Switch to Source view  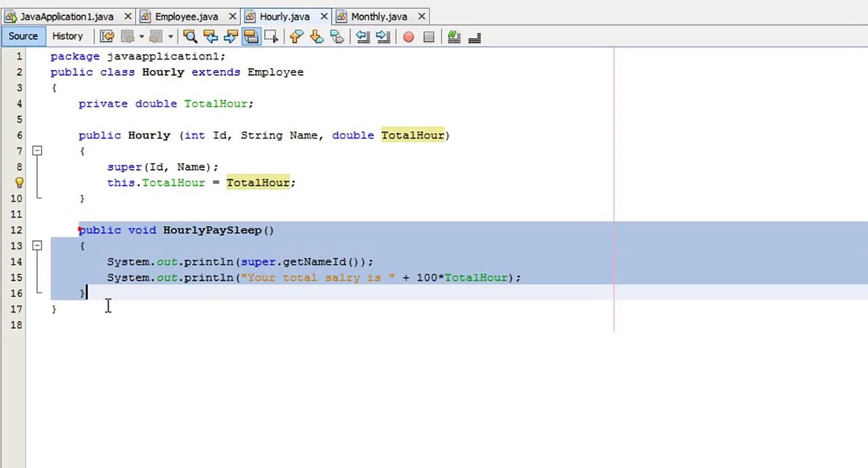(x=23, y=36)
